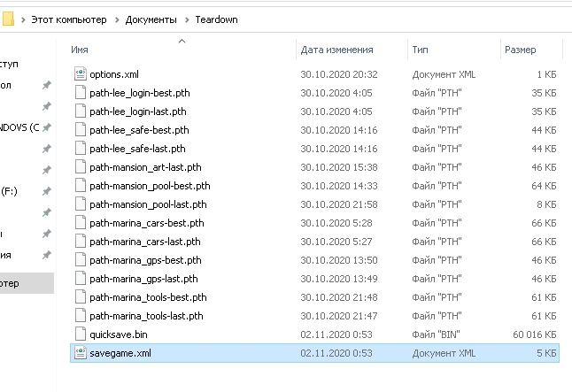
Task: Select file name path-marina_gps-best.pth
Action: (145, 260)
